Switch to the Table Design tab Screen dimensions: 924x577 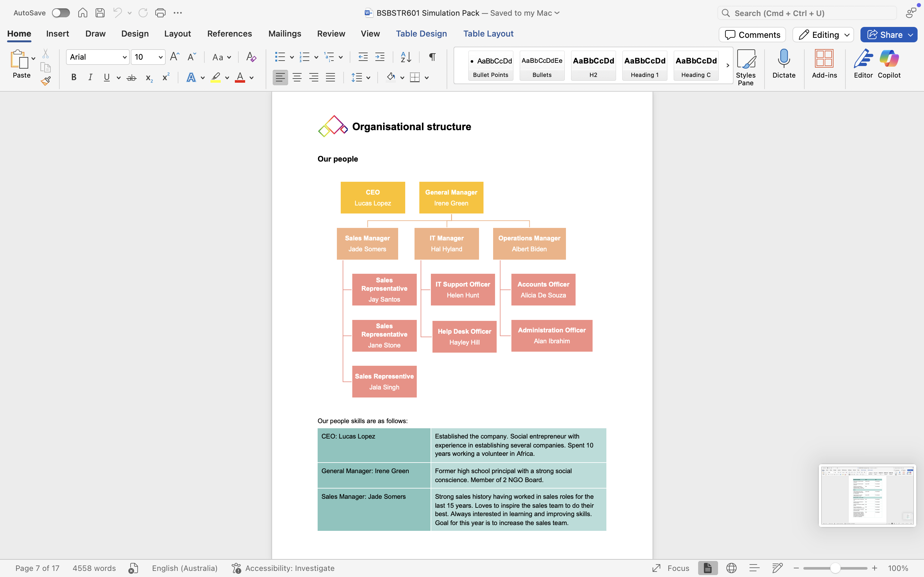click(421, 34)
